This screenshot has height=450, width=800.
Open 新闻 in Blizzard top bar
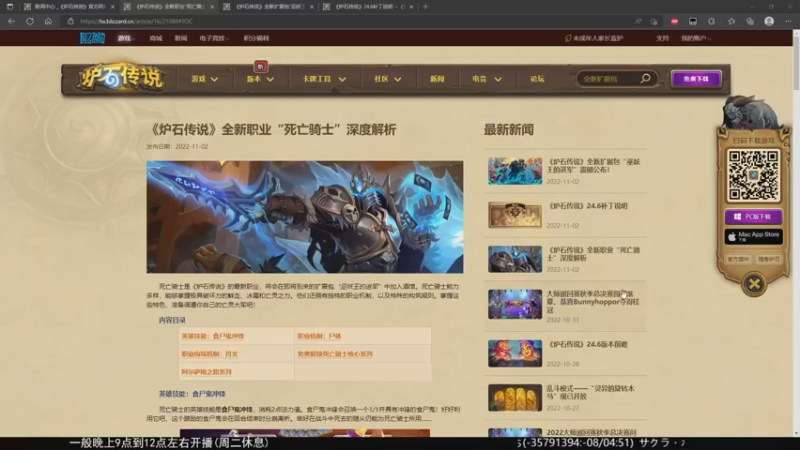(x=181, y=38)
